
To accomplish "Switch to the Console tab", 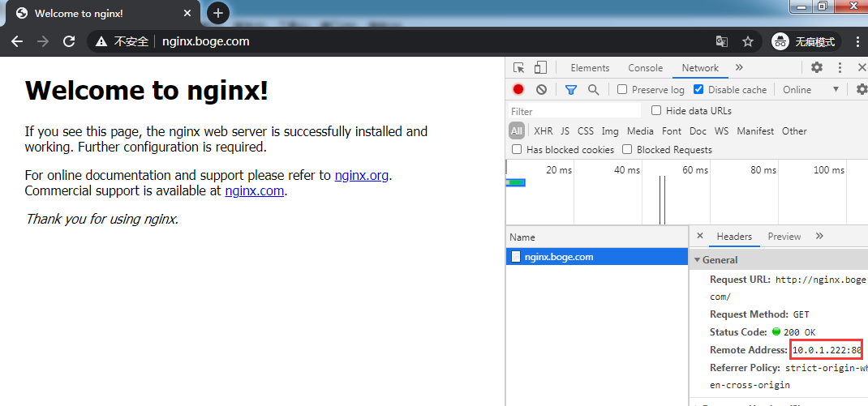I will (646, 68).
